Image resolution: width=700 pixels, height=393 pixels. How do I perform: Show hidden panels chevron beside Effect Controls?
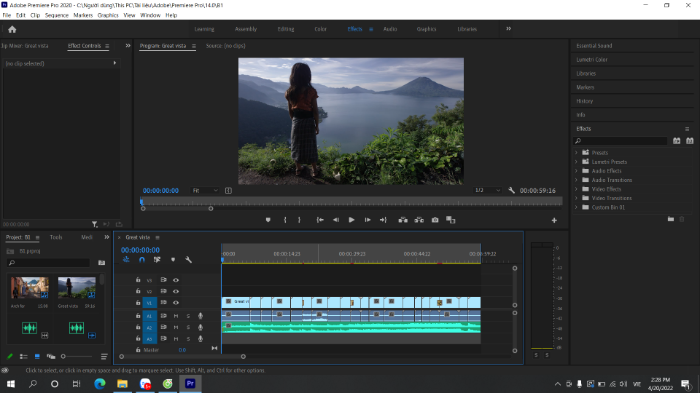tap(128, 46)
